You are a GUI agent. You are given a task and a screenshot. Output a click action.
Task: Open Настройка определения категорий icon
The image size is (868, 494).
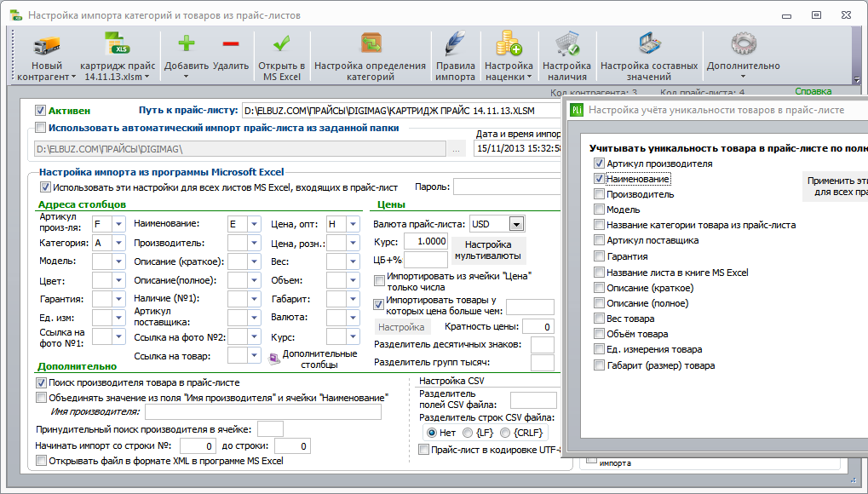click(x=371, y=43)
